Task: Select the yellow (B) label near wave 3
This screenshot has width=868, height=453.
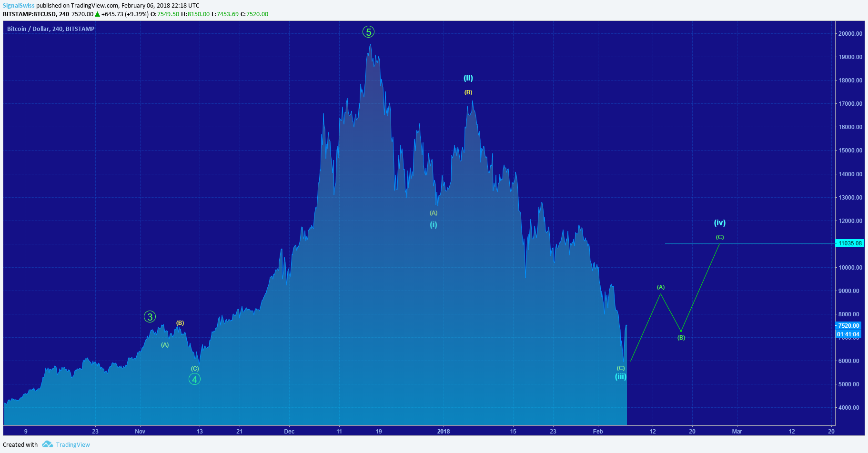Action: pos(180,323)
